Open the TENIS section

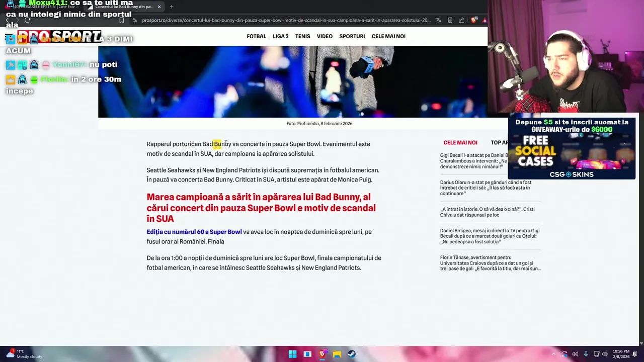pos(302,36)
